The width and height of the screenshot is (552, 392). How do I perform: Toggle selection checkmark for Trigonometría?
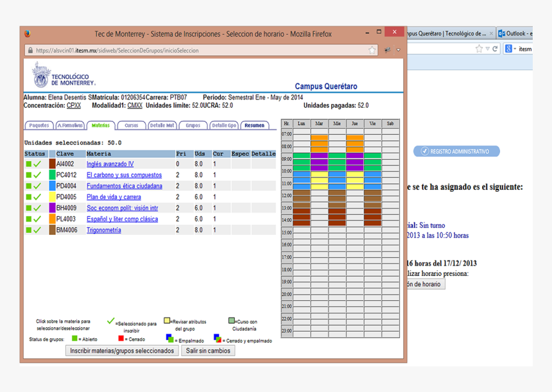tap(37, 230)
